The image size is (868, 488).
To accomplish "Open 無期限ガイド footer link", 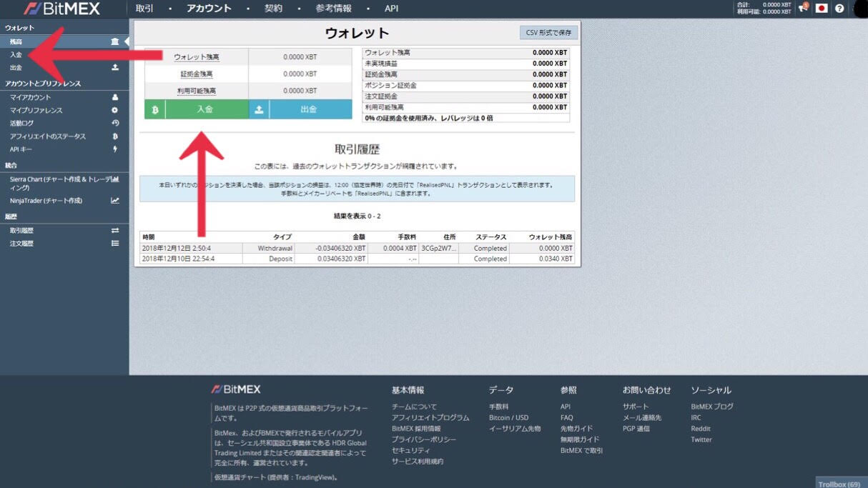I will 580,439.
